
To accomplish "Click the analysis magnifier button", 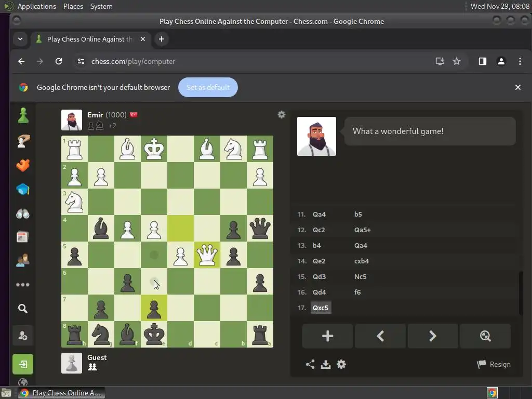I will pos(485,336).
